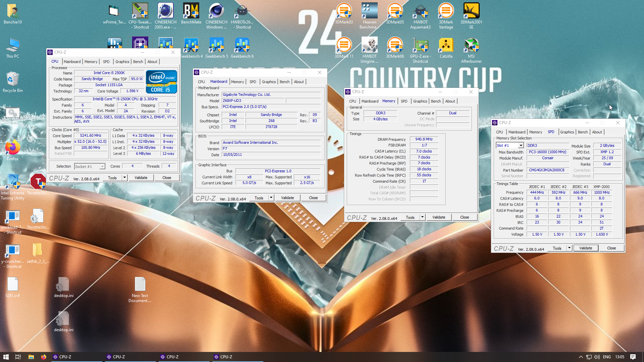Expand Tools arrow in CPU tab window
The image size is (644, 362).
124,178
